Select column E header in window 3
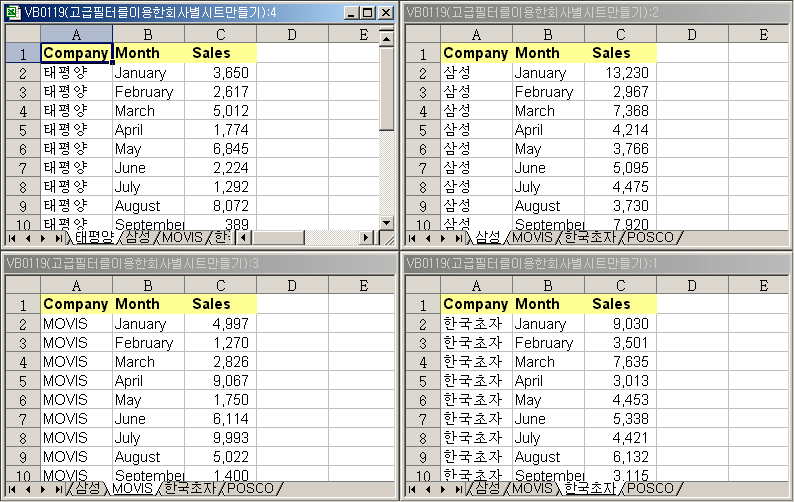The height and width of the screenshot is (502, 794). [361, 286]
